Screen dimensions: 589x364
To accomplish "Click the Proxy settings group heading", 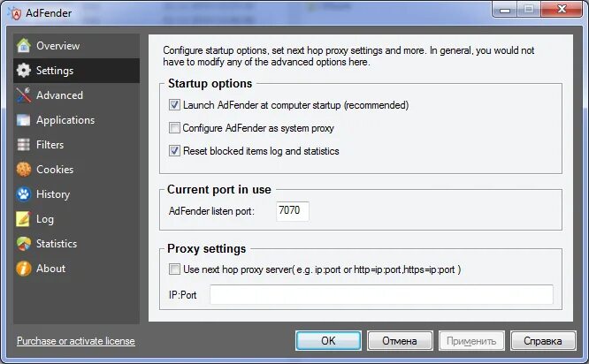I will pyautogui.click(x=207, y=249).
